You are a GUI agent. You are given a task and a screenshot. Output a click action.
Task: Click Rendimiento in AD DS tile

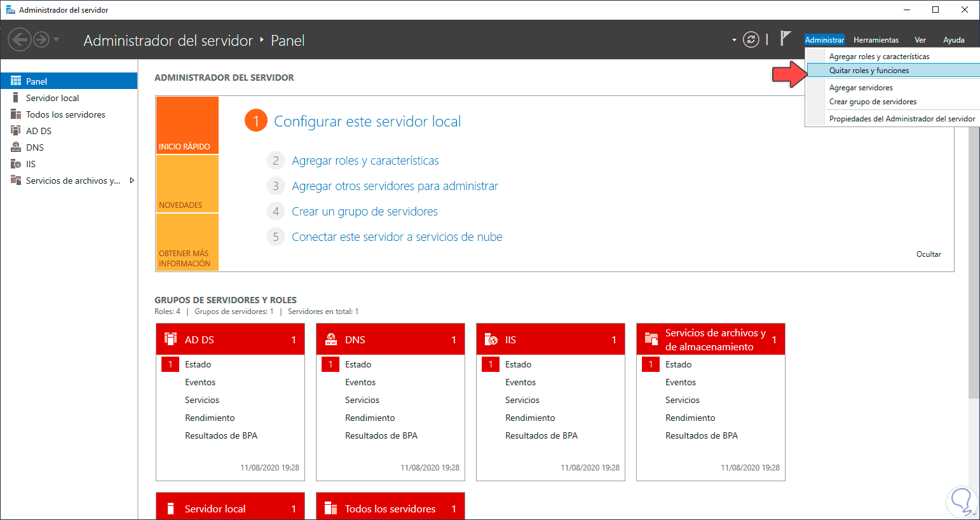(x=210, y=418)
